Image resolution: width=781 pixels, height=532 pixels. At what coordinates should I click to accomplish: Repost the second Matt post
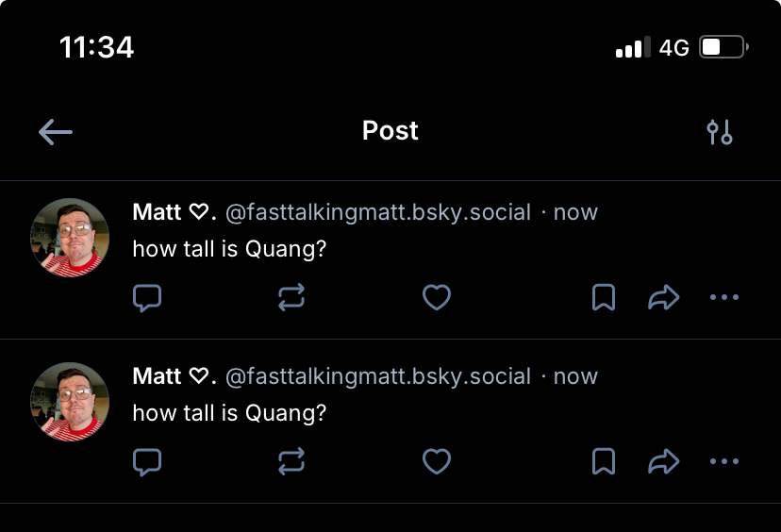point(291,462)
